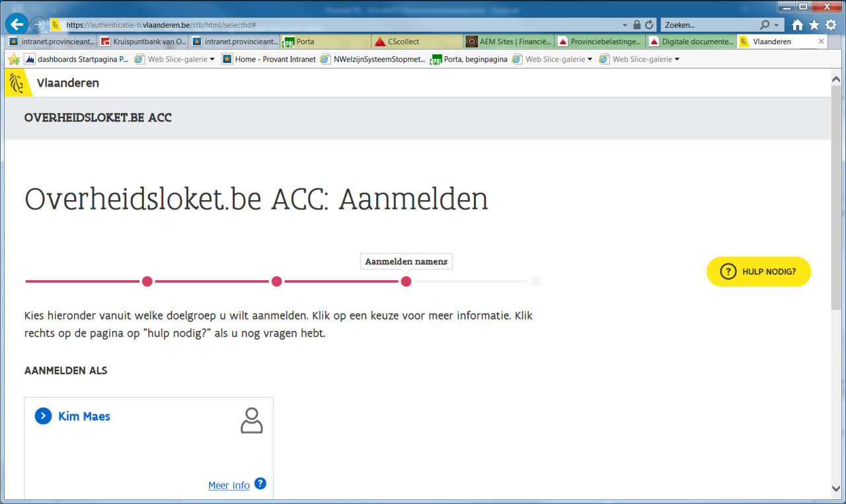Click the padlock security icon in address bar

click(636, 25)
